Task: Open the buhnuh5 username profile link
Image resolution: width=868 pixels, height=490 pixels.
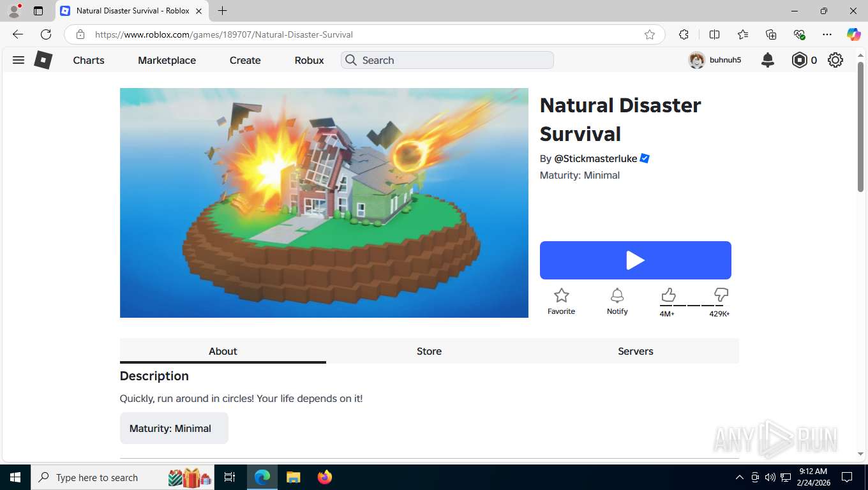Action: pos(725,60)
